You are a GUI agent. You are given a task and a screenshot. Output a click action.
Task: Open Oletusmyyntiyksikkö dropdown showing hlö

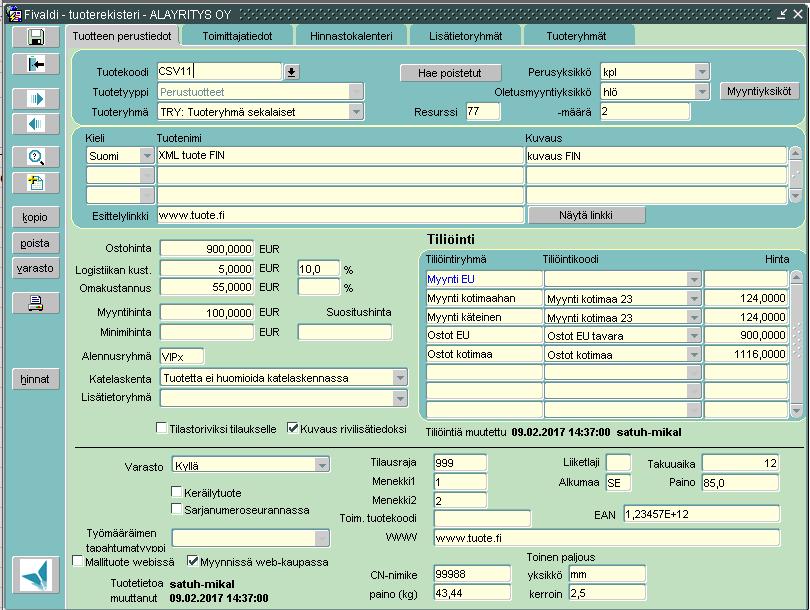pyautogui.click(x=702, y=92)
